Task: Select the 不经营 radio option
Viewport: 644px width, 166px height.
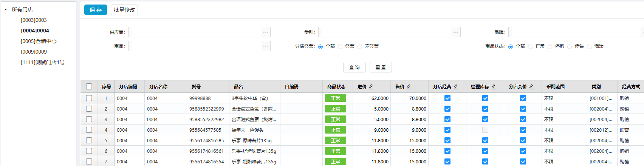Action: (x=360, y=47)
